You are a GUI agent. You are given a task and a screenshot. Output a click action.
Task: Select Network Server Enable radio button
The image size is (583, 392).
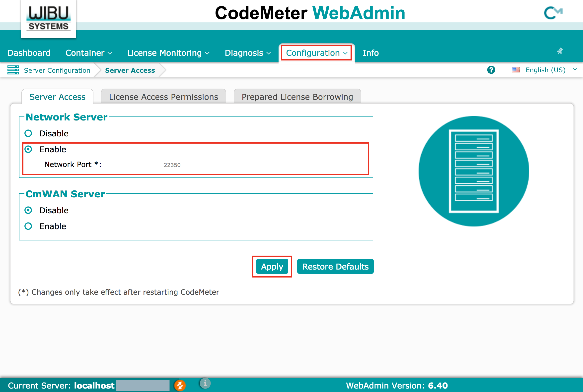click(x=28, y=149)
